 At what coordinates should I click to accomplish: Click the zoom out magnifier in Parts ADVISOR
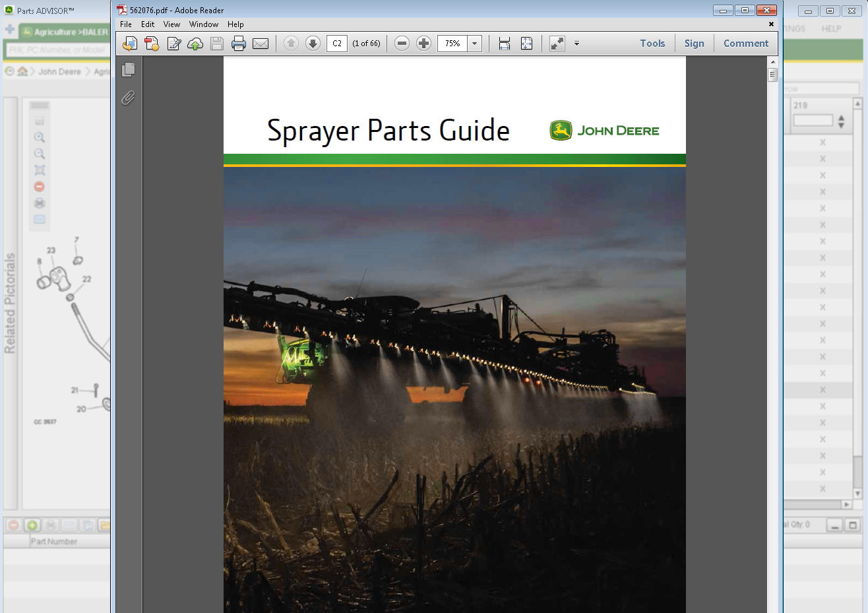tap(40, 154)
